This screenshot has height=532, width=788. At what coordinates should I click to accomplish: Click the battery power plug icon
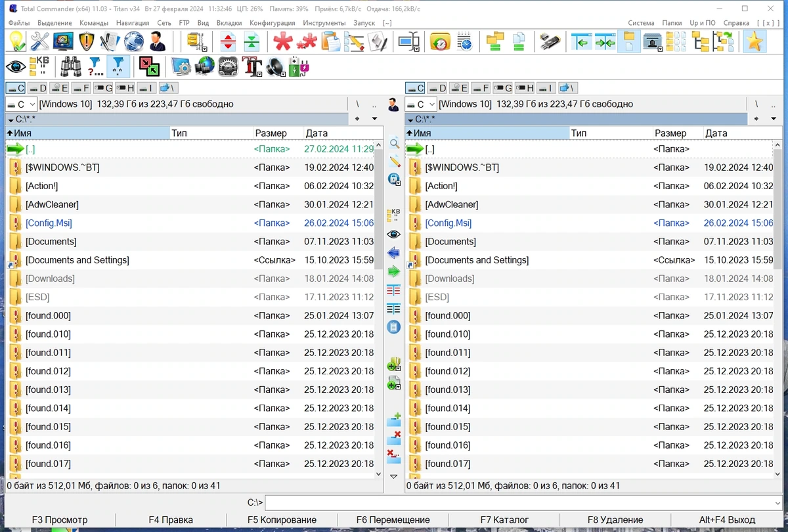[299, 66]
